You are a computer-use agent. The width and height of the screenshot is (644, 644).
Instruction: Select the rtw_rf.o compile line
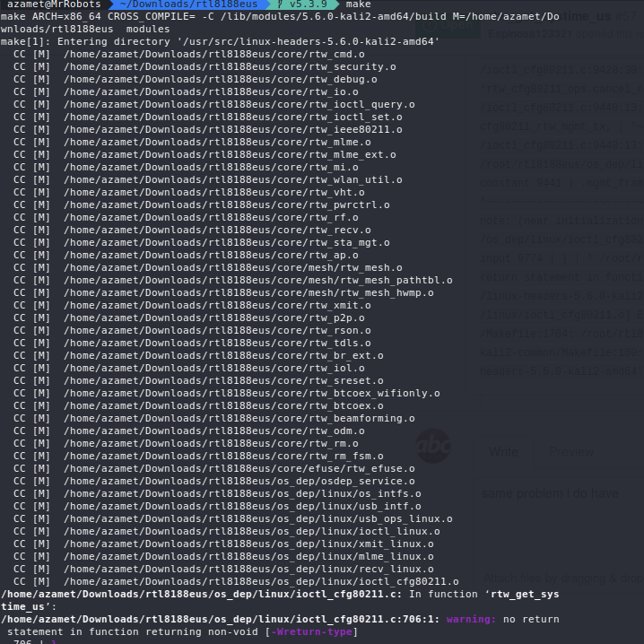click(186, 218)
